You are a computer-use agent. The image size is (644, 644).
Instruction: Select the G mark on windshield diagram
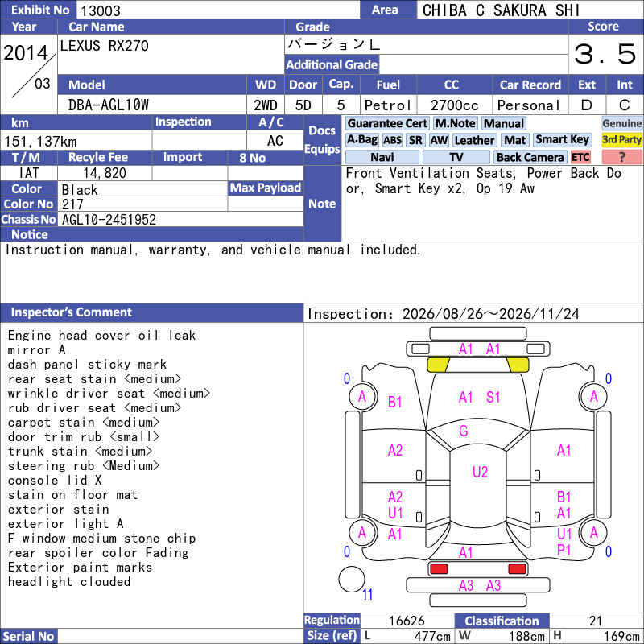[464, 431]
